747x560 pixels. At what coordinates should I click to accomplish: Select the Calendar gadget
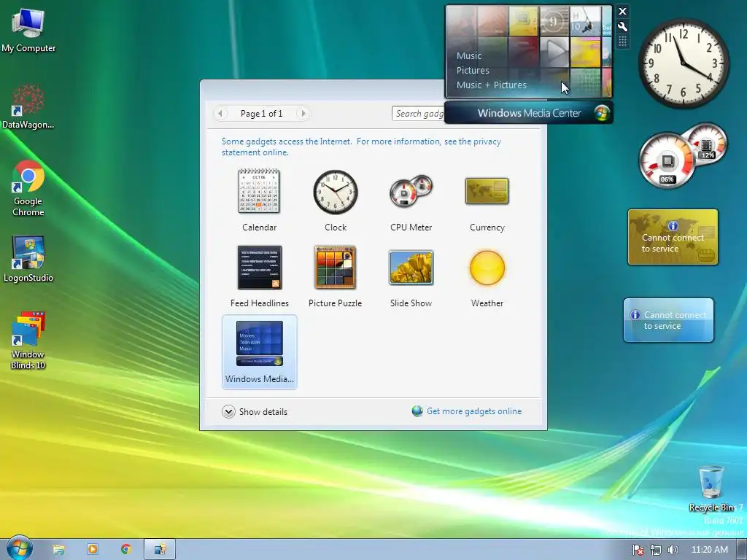[x=259, y=200]
